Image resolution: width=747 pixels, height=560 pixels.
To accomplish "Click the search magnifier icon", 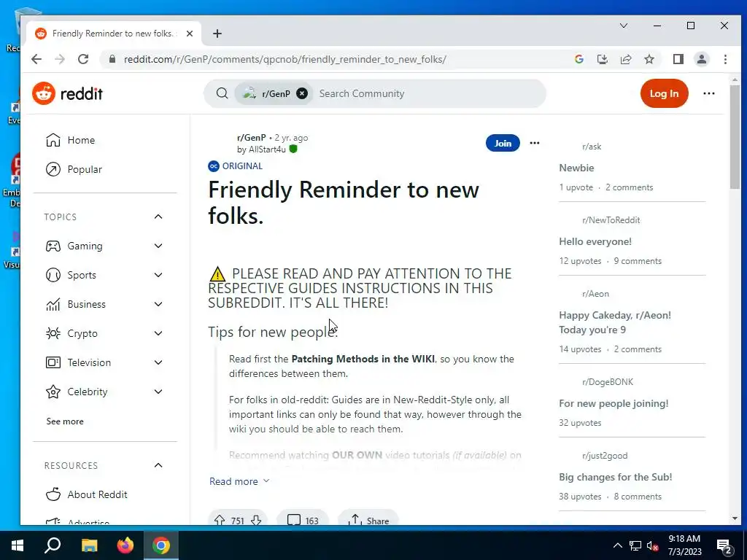I will (x=222, y=93).
